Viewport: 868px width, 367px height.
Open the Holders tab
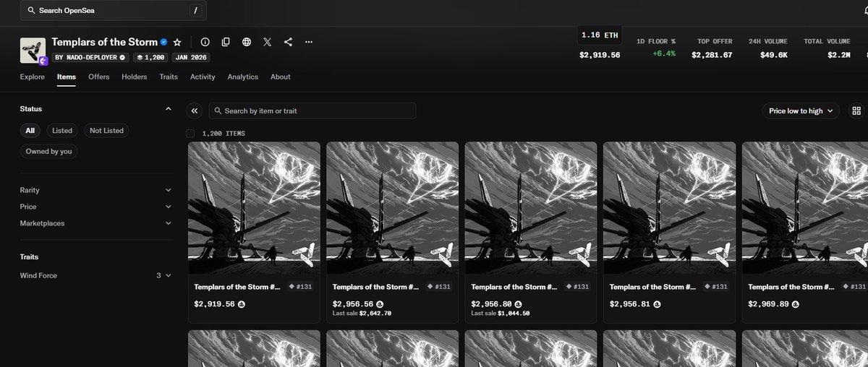(x=135, y=77)
